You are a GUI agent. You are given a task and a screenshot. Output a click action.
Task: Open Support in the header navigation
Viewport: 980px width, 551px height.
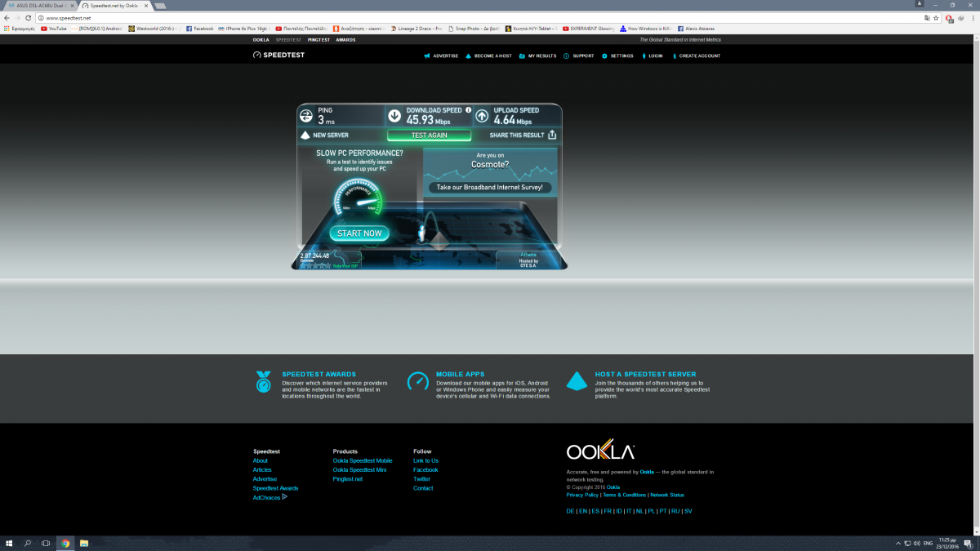(x=579, y=56)
